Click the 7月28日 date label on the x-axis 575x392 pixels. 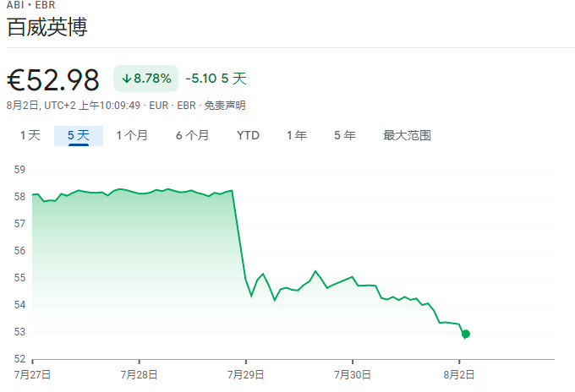click(x=140, y=373)
